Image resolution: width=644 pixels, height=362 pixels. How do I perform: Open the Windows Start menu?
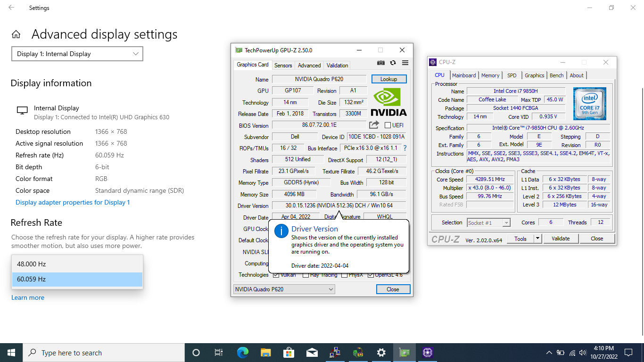[x=11, y=353]
